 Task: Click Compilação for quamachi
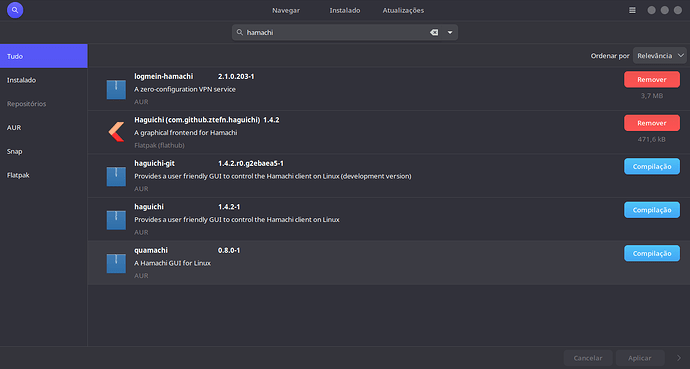tap(652, 253)
